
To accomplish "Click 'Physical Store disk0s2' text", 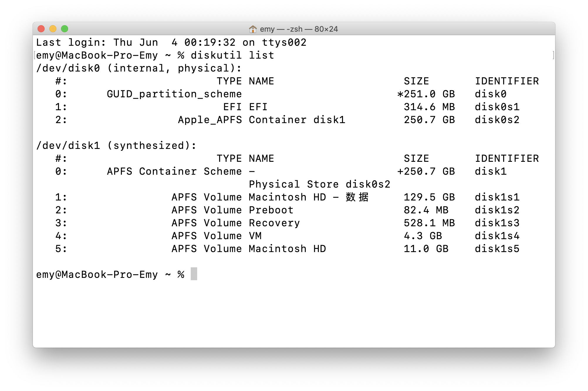I will pyautogui.click(x=319, y=184).
